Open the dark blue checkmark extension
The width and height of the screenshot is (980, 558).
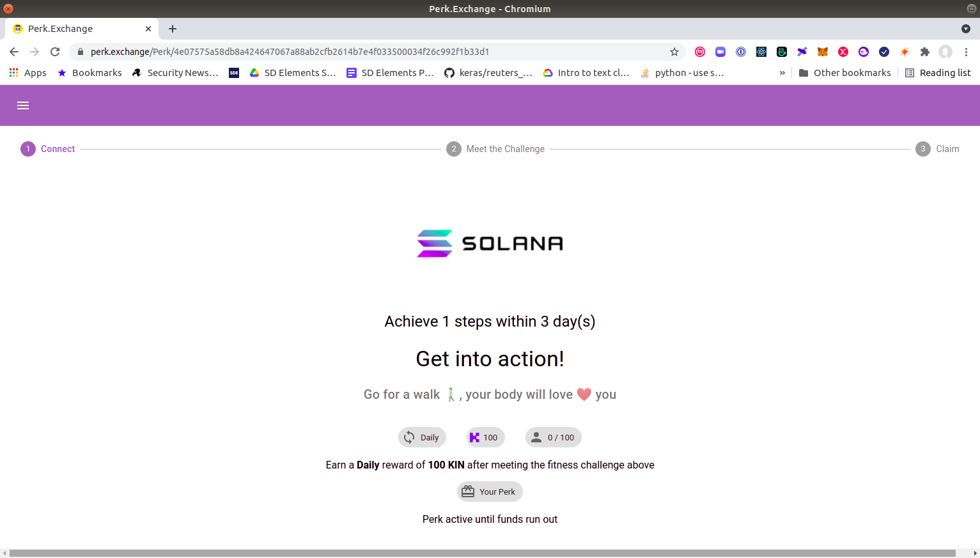pyautogui.click(x=884, y=52)
